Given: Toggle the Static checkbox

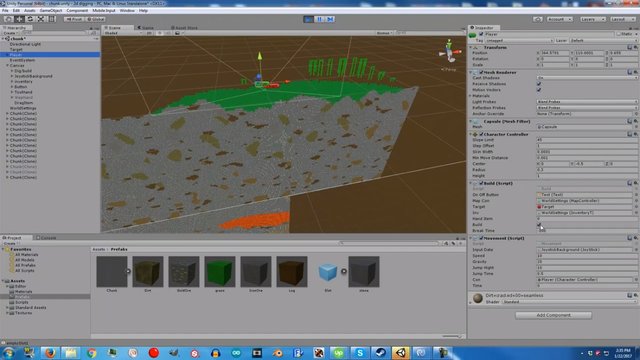Looking at the screenshot, I should (x=619, y=34).
